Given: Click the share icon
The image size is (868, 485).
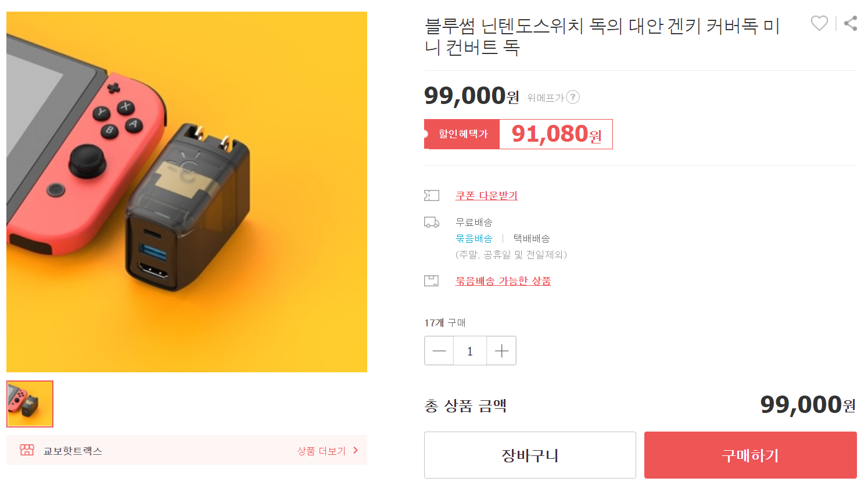Looking at the screenshot, I should tap(851, 23).
